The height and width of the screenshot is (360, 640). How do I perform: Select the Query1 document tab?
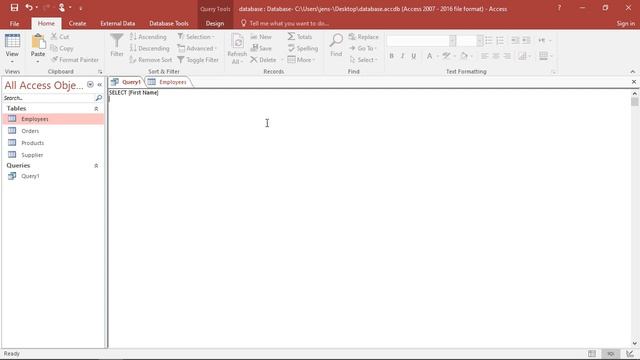point(126,82)
